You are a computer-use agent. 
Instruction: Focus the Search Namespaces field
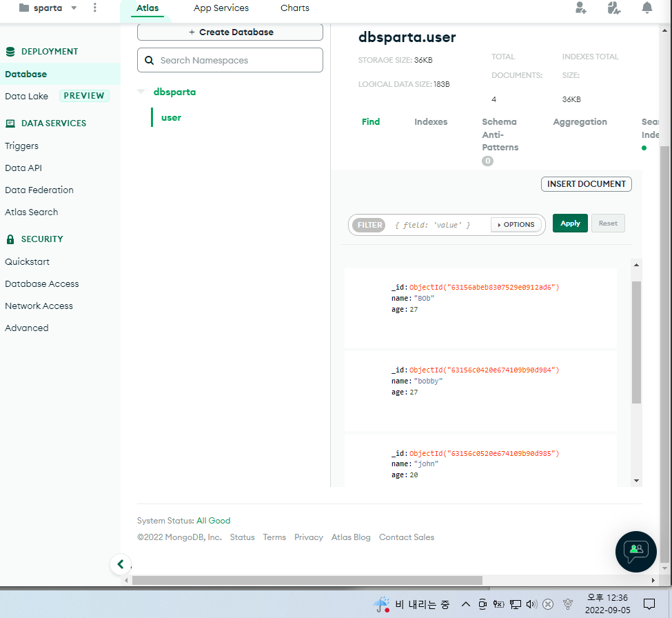tap(230, 60)
